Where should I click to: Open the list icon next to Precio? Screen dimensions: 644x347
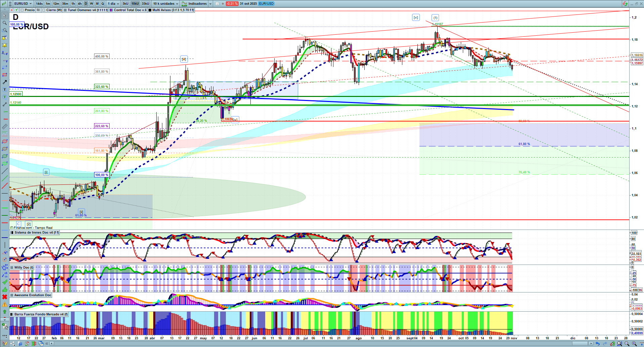[38, 10]
